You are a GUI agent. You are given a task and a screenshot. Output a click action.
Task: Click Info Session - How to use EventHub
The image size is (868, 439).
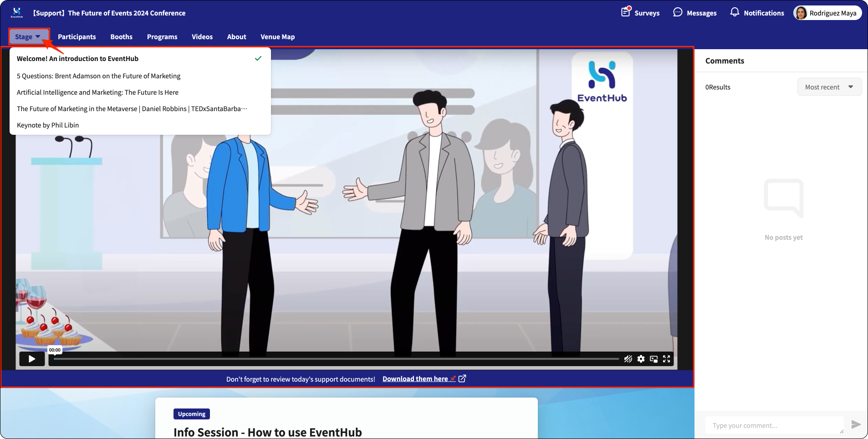click(267, 432)
